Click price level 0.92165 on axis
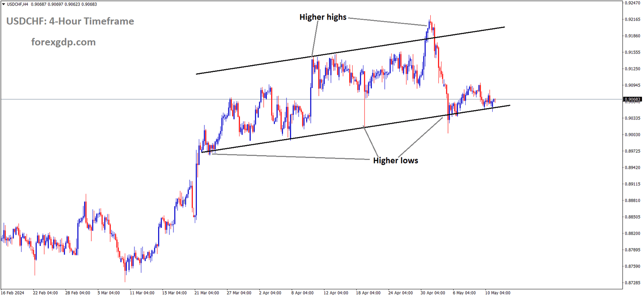The image size is (644, 297). coord(632,19)
